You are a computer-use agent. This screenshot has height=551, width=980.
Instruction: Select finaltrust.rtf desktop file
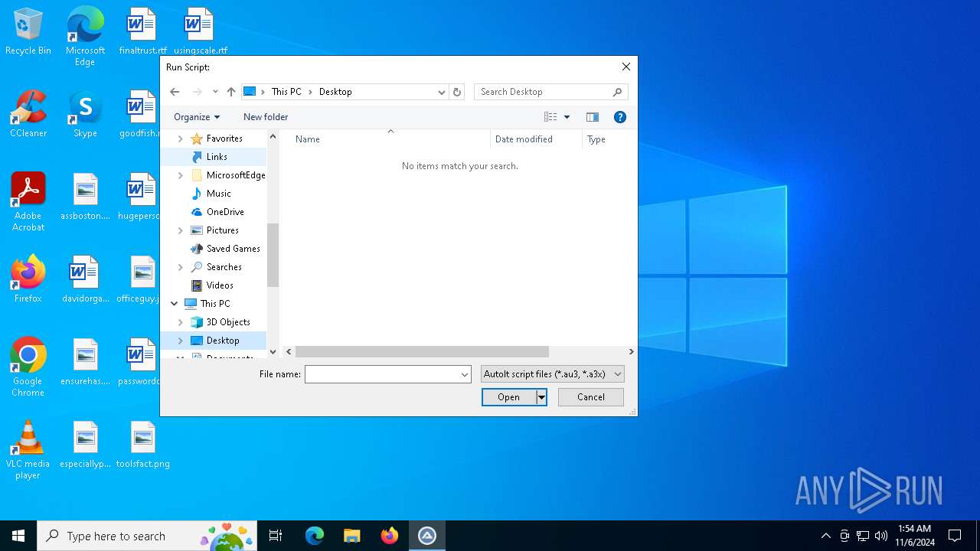pyautogui.click(x=142, y=32)
